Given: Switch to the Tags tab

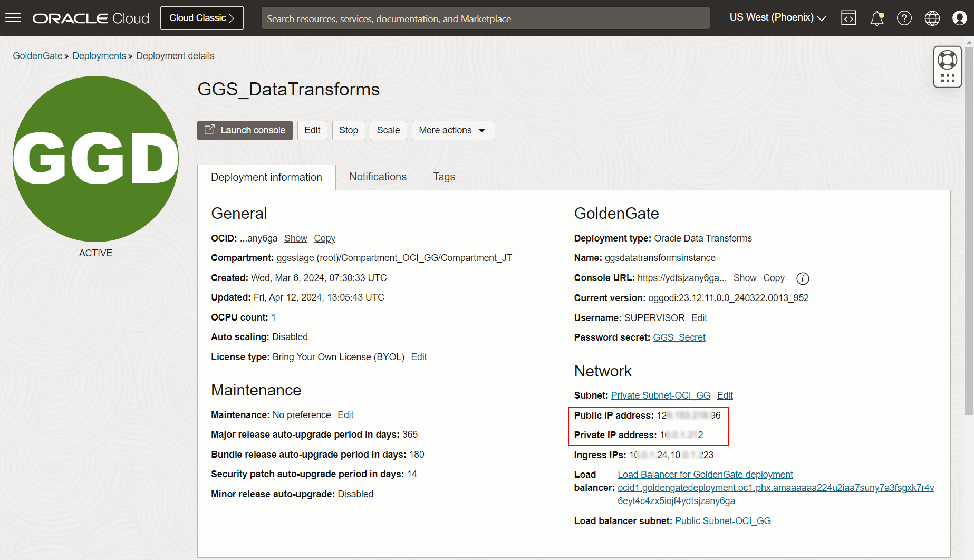Looking at the screenshot, I should (x=443, y=177).
